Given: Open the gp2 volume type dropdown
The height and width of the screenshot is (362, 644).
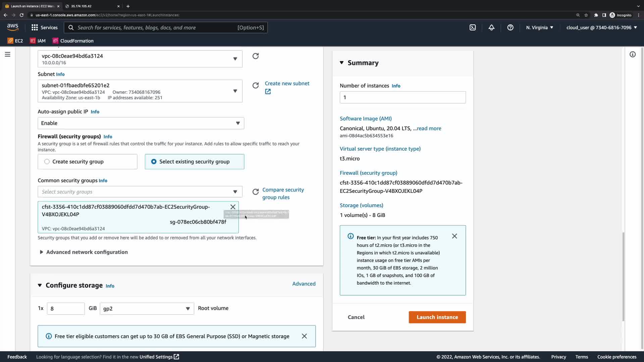Looking at the screenshot, I should click(x=147, y=308).
